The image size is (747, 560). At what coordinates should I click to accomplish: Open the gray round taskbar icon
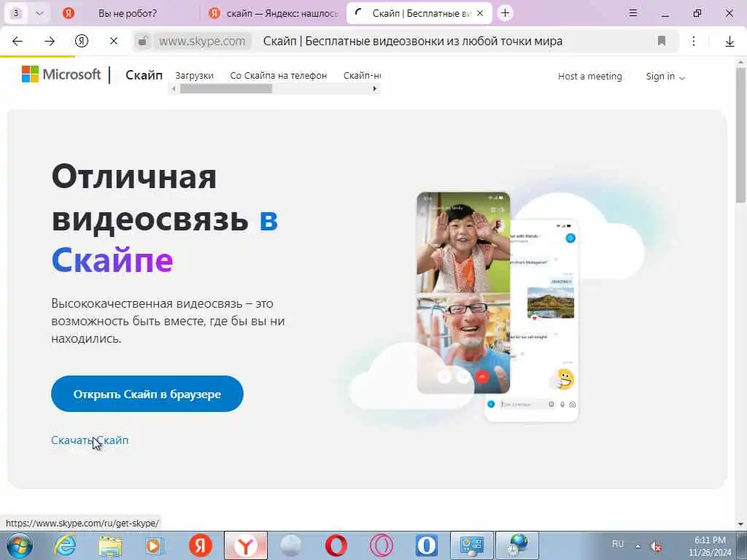point(290,545)
